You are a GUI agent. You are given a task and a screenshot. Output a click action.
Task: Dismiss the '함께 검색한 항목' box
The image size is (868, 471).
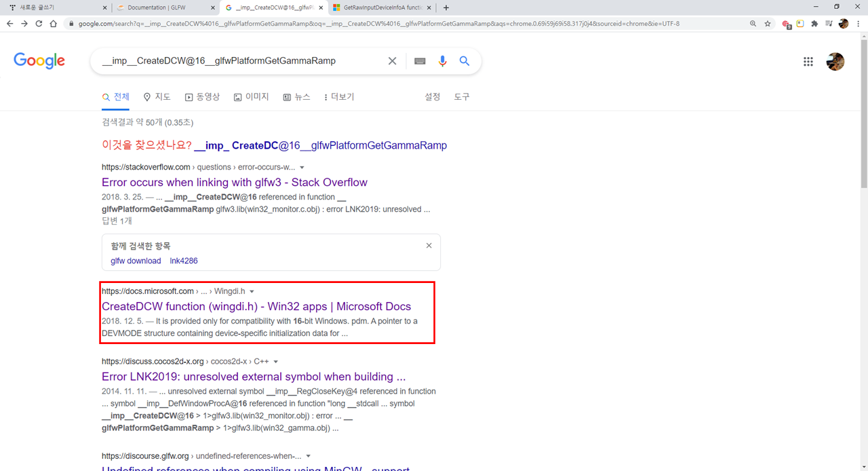coord(429,246)
